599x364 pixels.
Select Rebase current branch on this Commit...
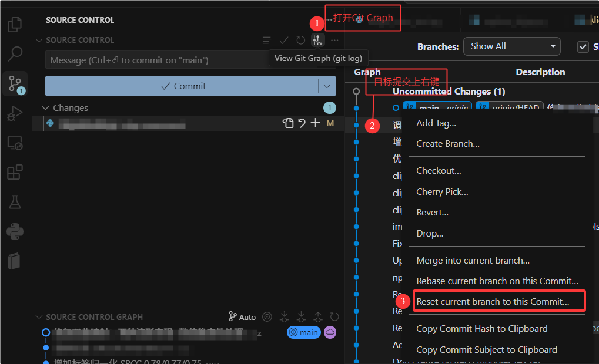[x=497, y=281]
